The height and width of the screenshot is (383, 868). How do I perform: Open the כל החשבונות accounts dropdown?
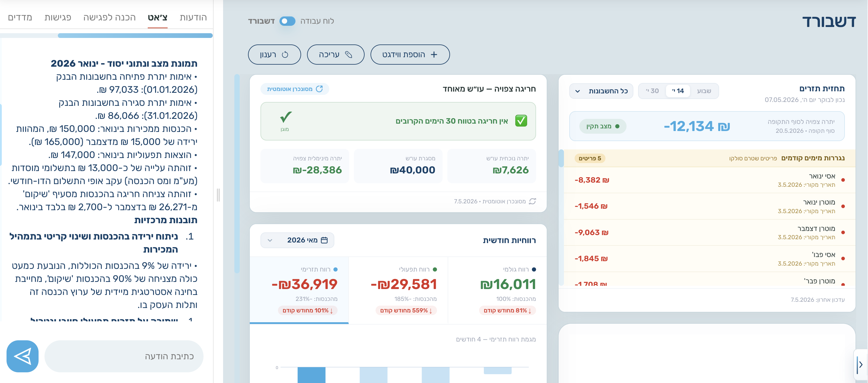pyautogui.click(x=601, y=91)
